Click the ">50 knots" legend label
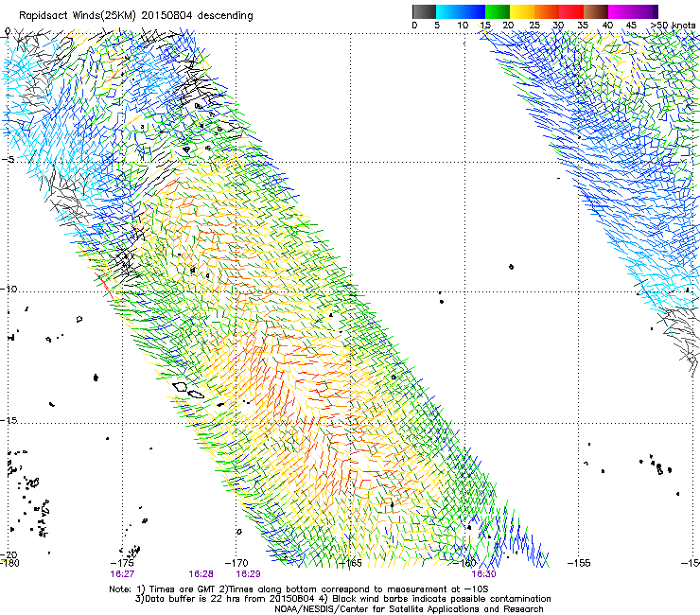This screenshot has width=700, height=615. pyautogui.click(x=673, y=26)
